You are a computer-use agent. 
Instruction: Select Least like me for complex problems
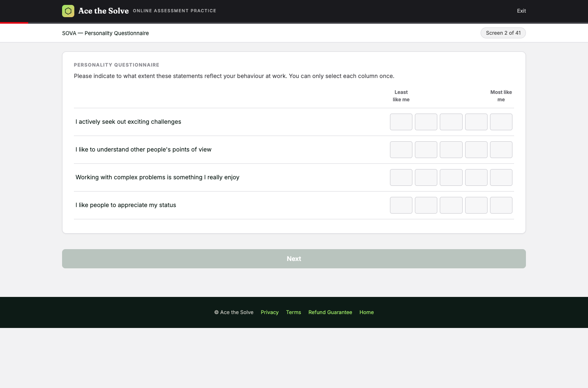401,177
